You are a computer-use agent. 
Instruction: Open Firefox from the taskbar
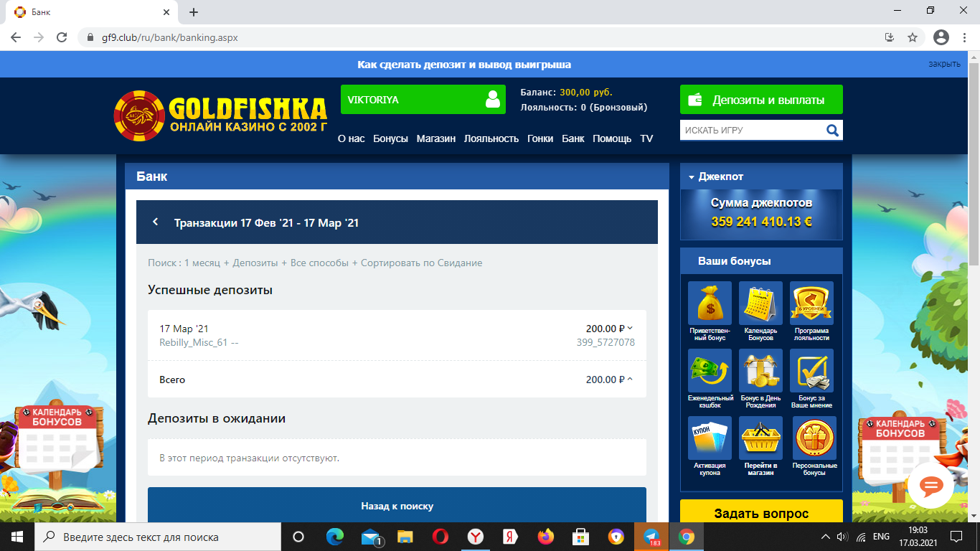[x=546, y=537]
